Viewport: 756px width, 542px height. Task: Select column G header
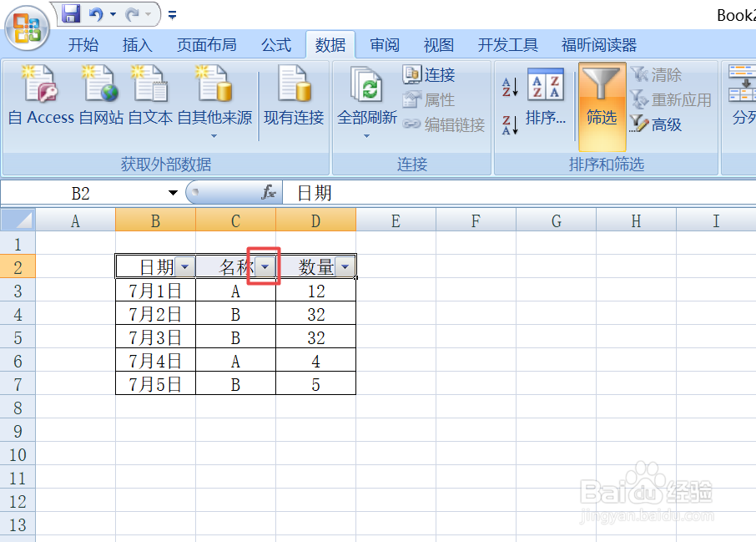click(556, 220)
